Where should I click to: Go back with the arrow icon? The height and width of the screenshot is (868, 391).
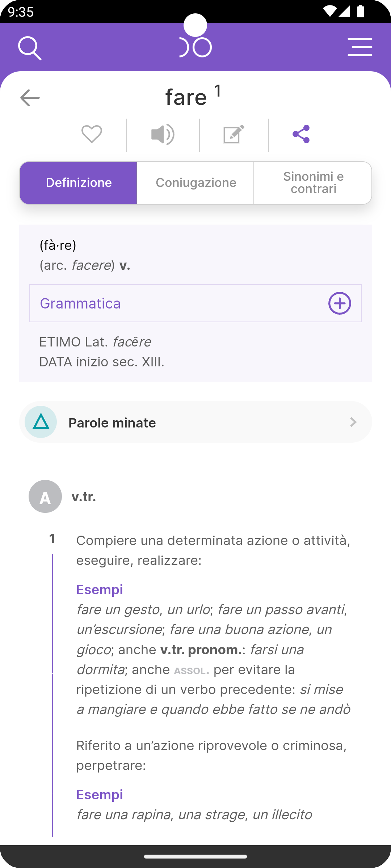(30, 98)
